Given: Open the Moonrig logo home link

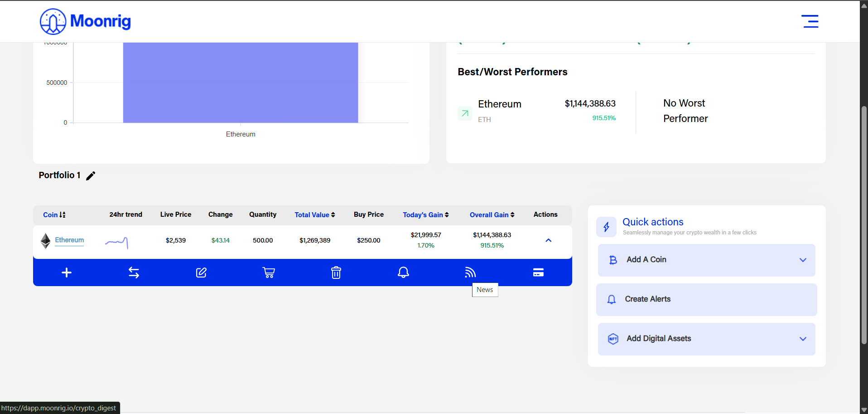Looking at the screenshot, I should click(x=85, y=21).
